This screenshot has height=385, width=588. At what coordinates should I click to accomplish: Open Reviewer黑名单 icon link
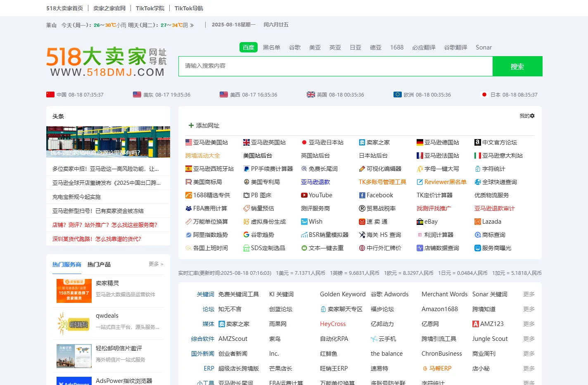441,182
